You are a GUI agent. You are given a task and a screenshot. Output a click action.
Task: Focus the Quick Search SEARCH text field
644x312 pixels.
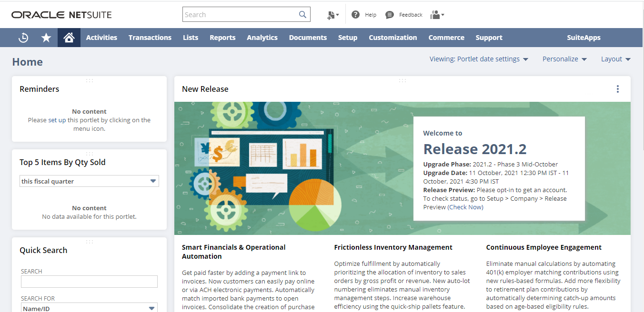(89, 282)
